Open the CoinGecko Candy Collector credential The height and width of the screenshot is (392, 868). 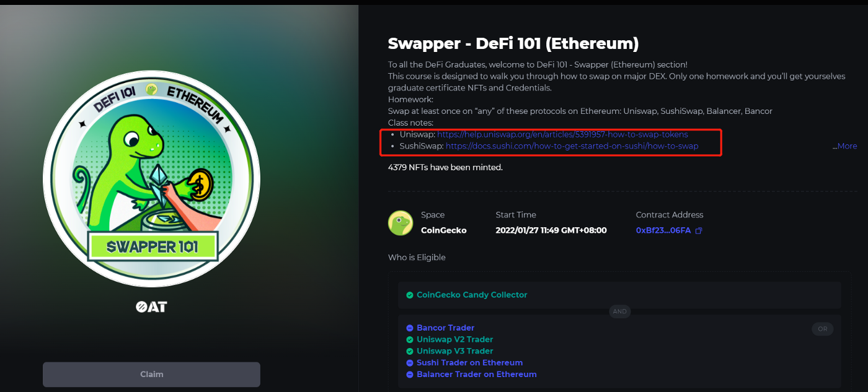tap(472, 295)
